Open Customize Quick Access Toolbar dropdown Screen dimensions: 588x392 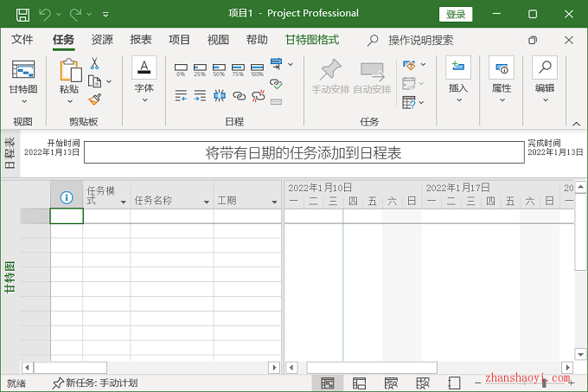pos(105,15)
